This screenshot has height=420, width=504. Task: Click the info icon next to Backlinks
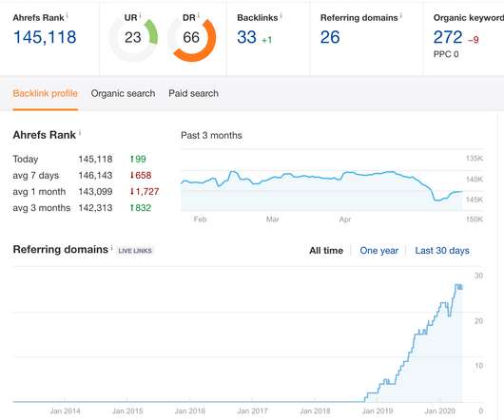click(281, 14)
